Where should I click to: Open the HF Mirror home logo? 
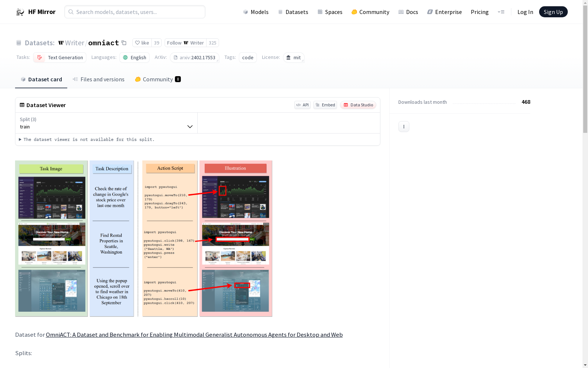[x=36, y=12]
